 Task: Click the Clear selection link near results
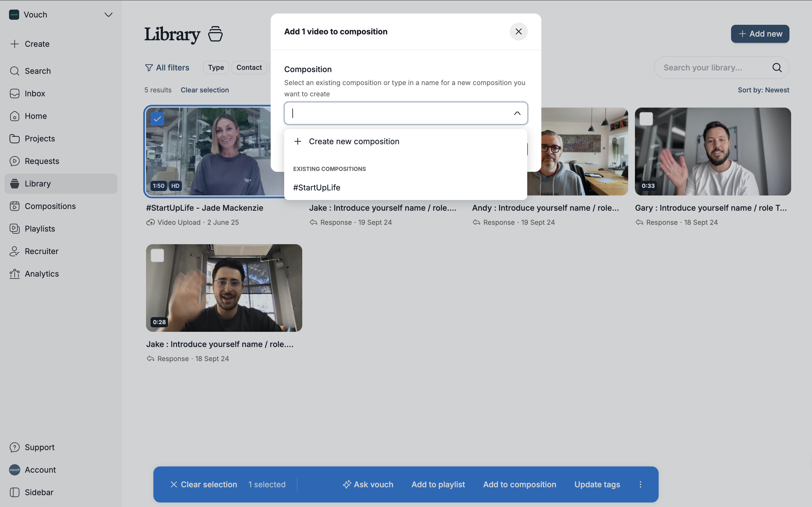[205, 90]
